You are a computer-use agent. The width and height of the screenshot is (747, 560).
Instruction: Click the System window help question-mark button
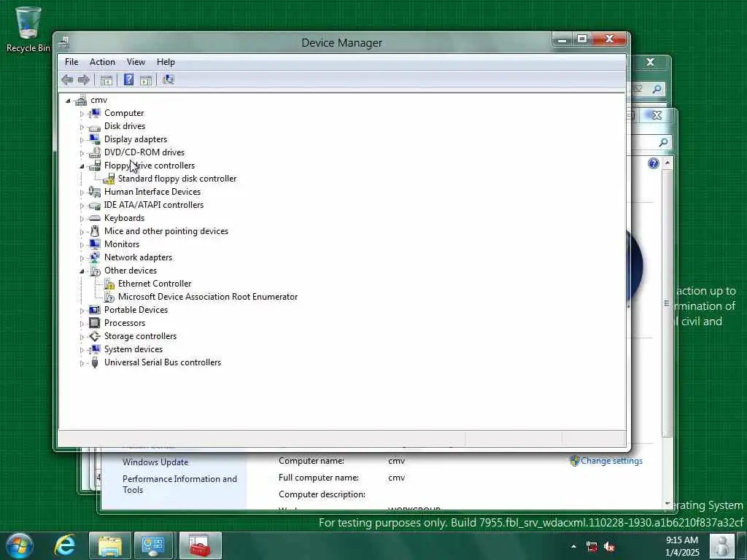pyautogui.click(x=653, y=163)
